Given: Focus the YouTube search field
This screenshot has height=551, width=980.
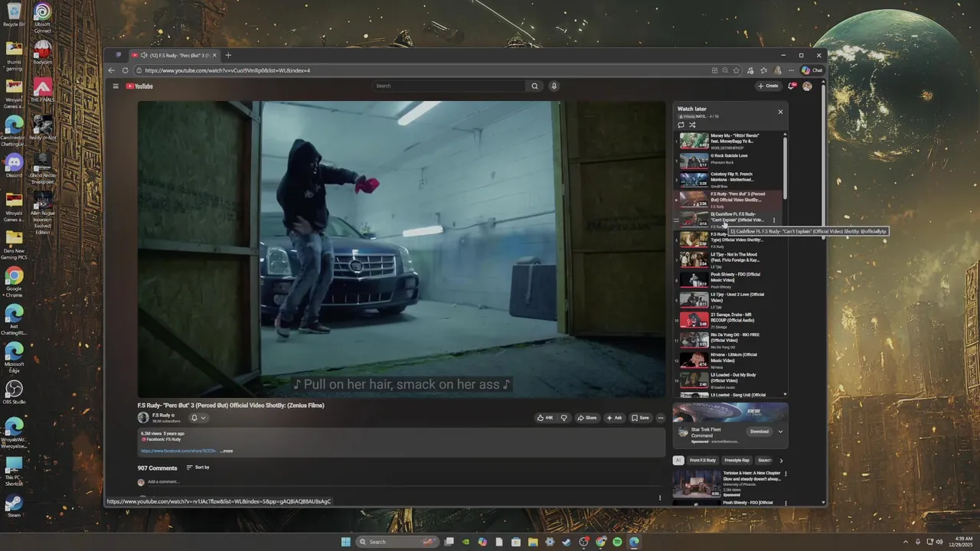Looking at the screenshot, I should [449, 86].
